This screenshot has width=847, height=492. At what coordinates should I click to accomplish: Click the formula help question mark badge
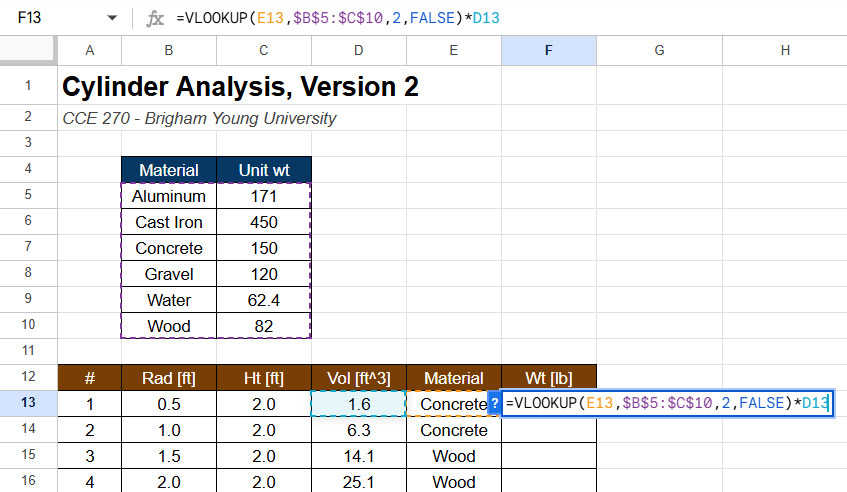tap(494, 403)
